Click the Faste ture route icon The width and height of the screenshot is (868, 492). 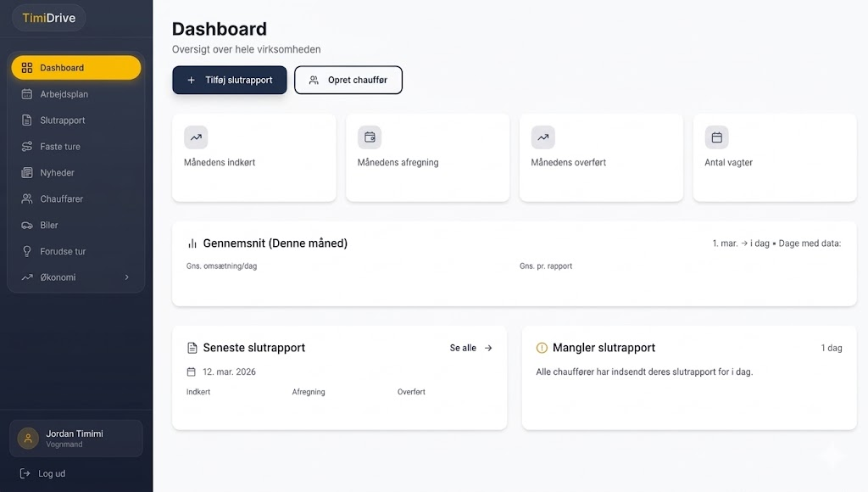(26, 146)
